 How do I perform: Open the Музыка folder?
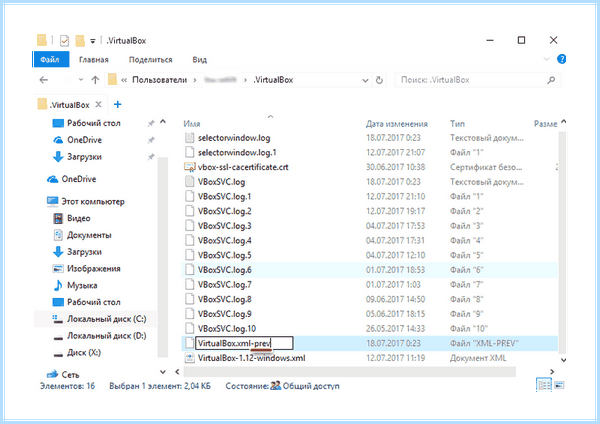pyautogui.click(x=82, y=285)
